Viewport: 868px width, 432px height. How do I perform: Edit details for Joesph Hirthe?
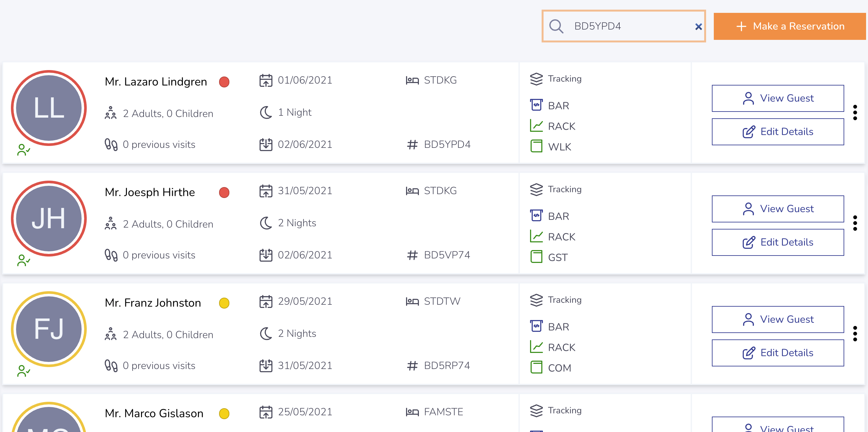click(x=778, y=242)
